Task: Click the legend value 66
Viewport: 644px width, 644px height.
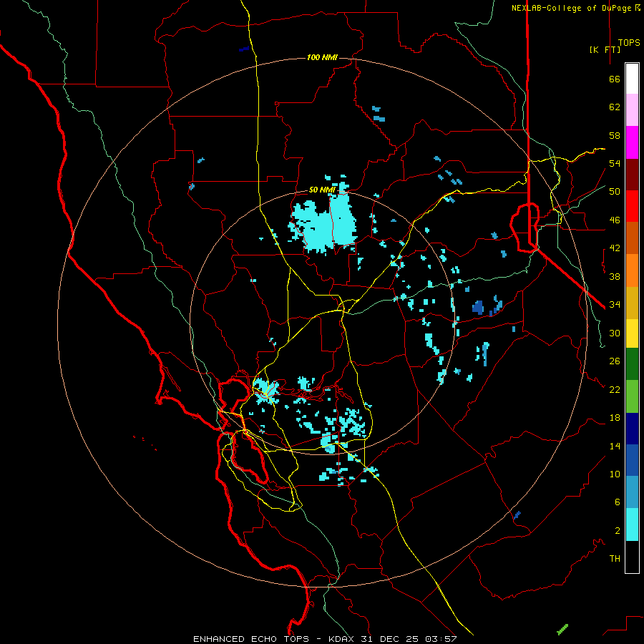Action: (615, 79)
